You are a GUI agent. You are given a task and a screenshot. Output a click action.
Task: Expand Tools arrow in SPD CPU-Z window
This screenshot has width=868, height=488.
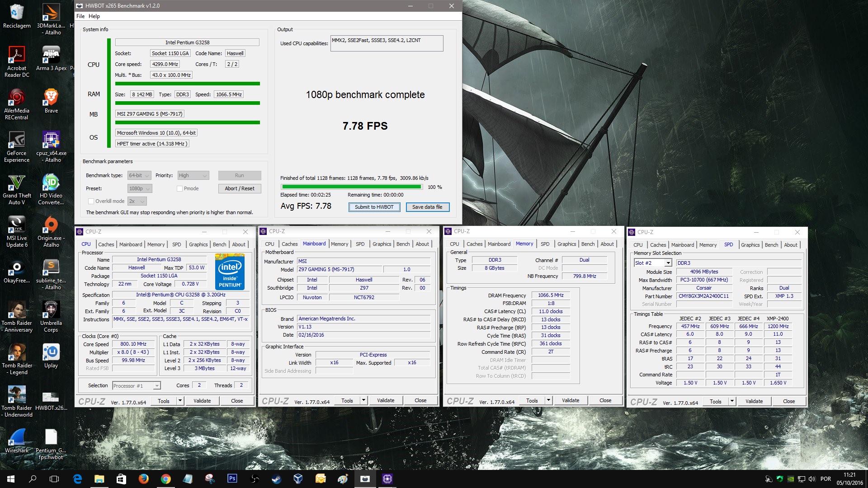[x=732, y=401]
